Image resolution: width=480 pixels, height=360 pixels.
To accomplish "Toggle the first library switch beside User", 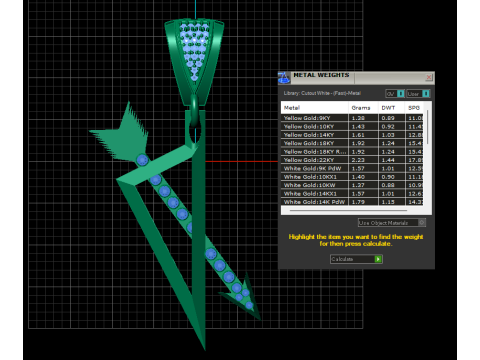I will pyautogui.click(x=401, y=94).
